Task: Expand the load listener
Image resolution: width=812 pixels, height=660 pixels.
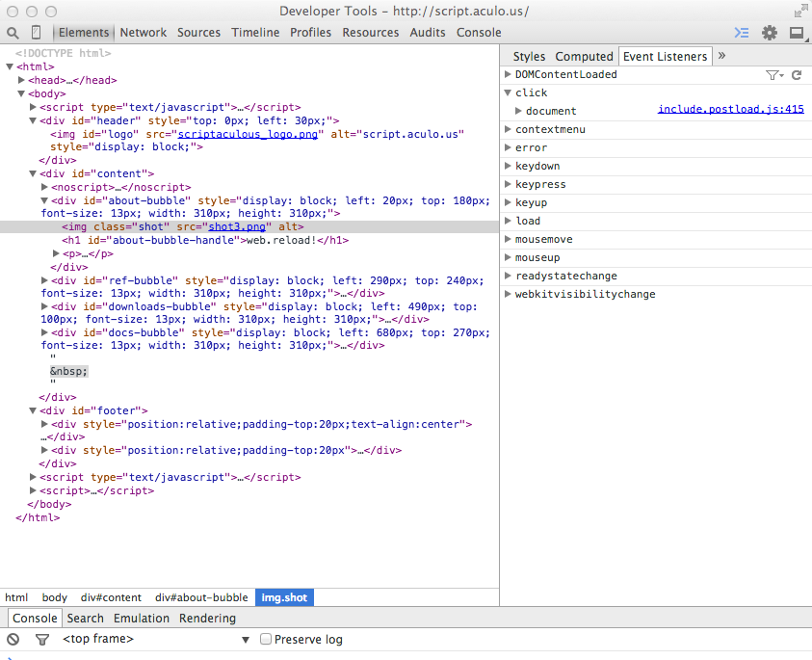Action: pos(508,221)
